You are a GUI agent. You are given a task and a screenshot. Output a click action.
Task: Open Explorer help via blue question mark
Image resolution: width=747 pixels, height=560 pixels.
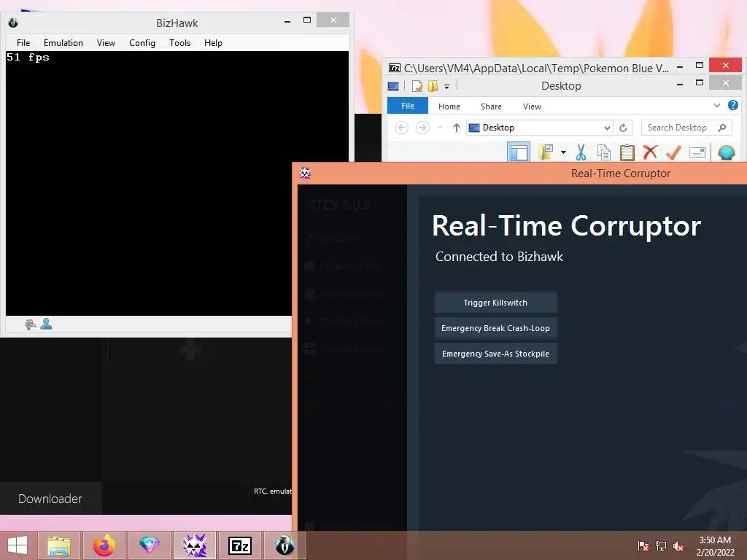pos(733,105)
